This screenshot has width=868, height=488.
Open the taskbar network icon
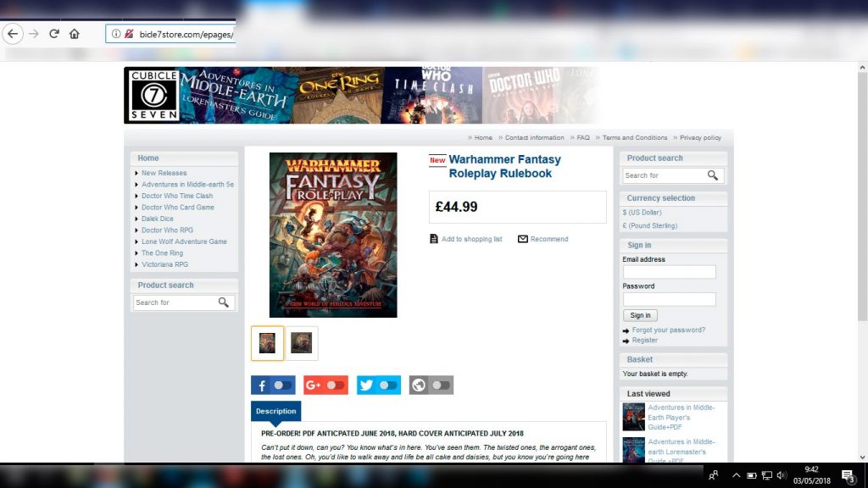pos(766,475)
